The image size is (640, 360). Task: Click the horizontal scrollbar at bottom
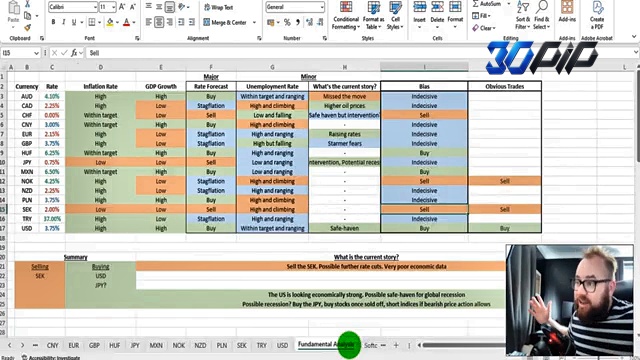tap(463, 345)
